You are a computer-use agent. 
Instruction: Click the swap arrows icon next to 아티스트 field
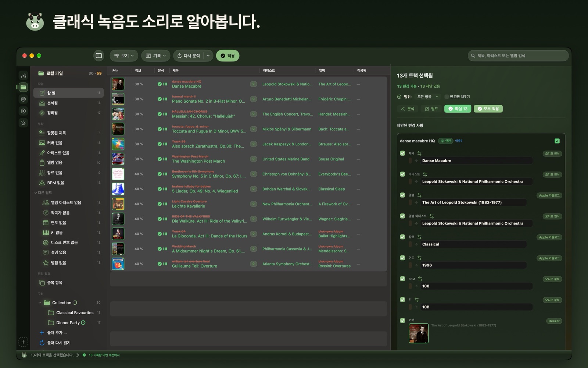point(425,174)
